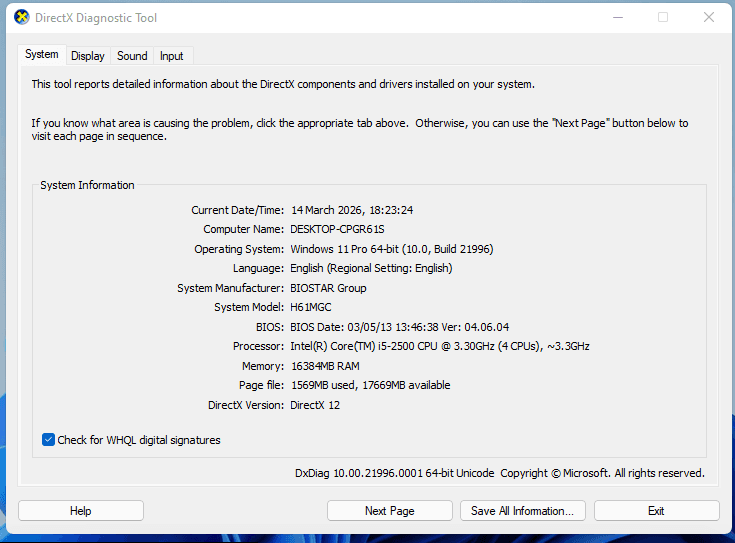Click the English (Regional Setting: English) value
Screen dimensions: 735x543
click(371, 268)
